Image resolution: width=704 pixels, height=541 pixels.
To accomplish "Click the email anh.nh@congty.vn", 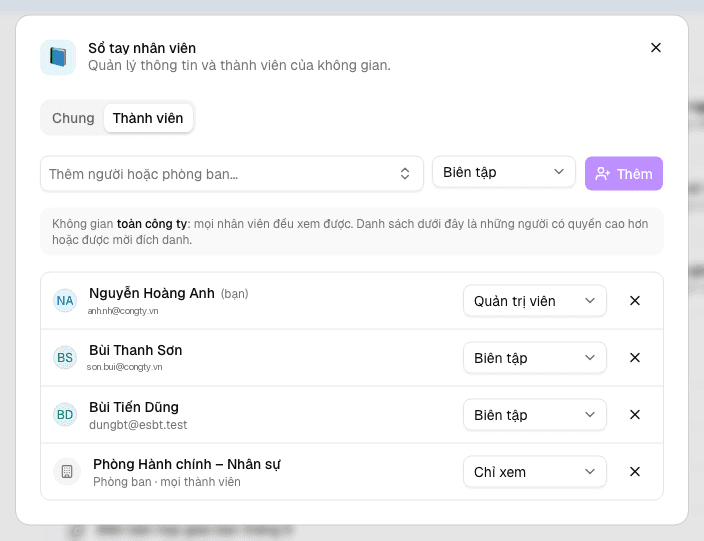I will click(x=123, y=311).
